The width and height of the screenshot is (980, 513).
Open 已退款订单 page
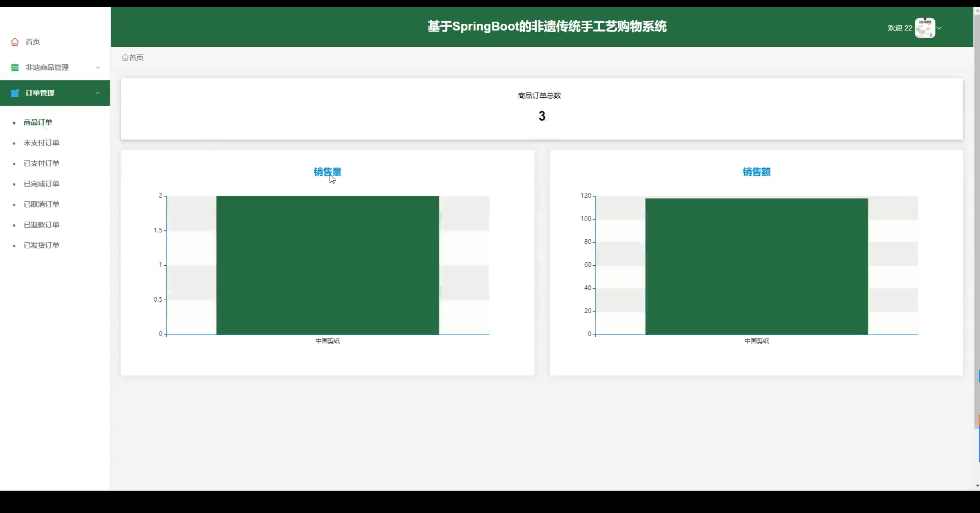[41, 225]
